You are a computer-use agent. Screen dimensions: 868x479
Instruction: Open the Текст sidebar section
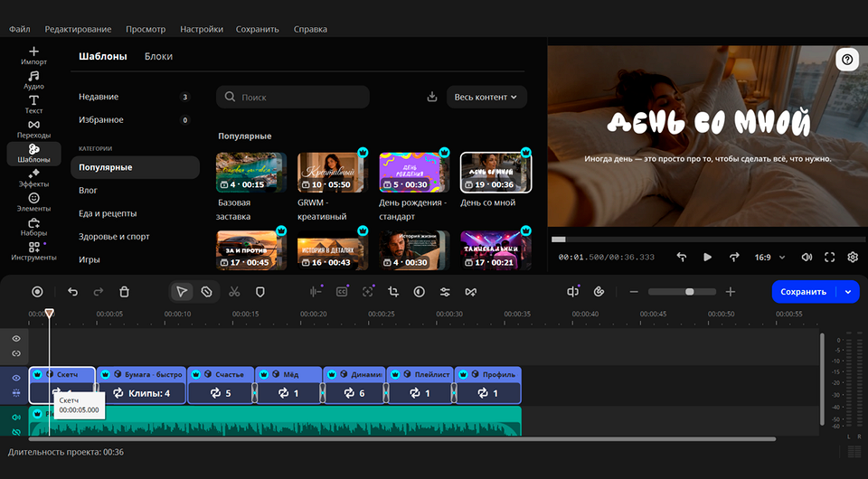(x=33, y=104)
